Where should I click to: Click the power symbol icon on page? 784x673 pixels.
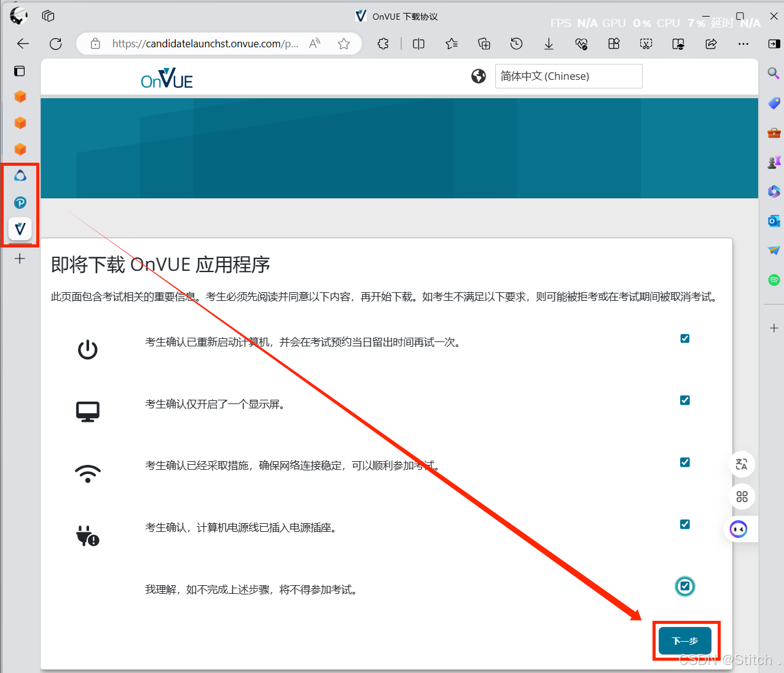point(88,349)
